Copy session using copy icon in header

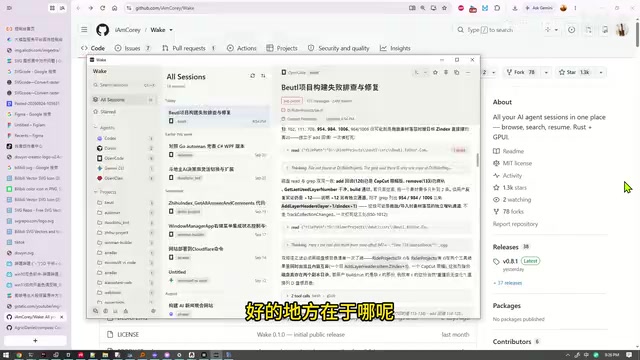pyautogui.click(x=457, y=72)
